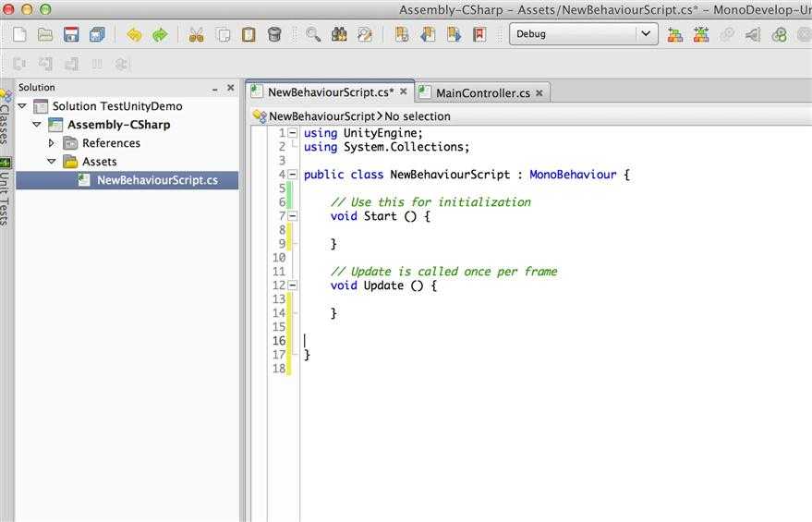Click the Find in Files binoculars icon
Viewport: 812px width, 522px height.
[339, 35]
